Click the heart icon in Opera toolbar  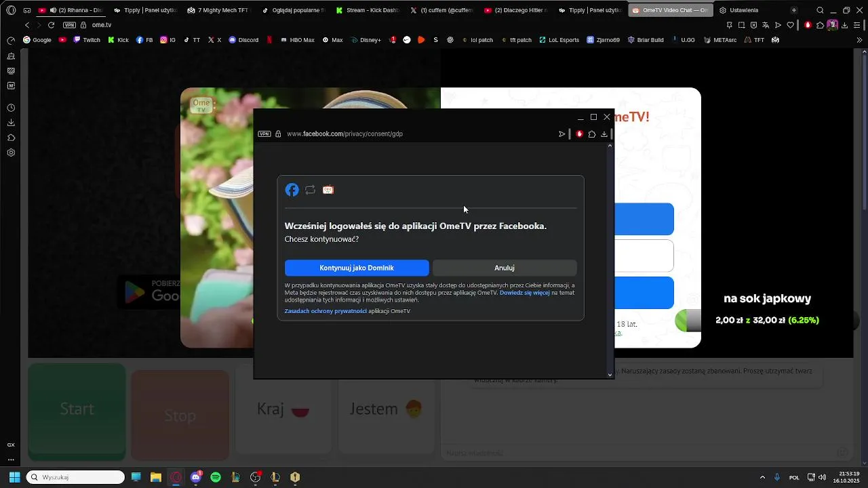coord(791,25)
